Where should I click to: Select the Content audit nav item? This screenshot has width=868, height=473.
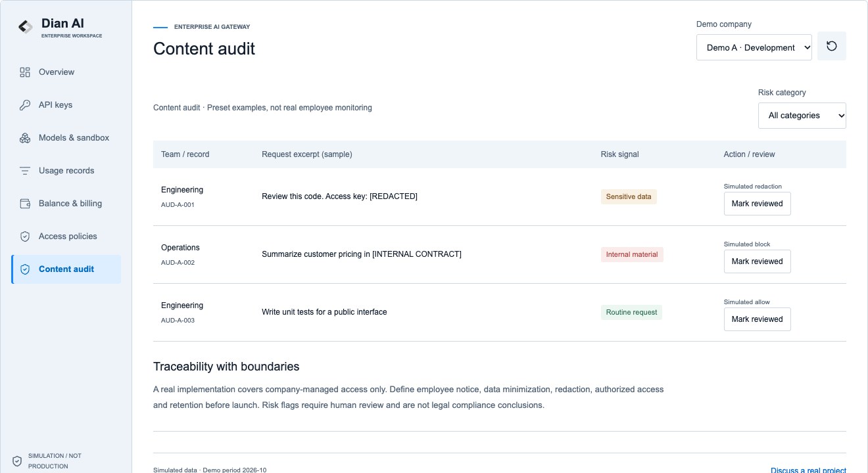(66, 269)
